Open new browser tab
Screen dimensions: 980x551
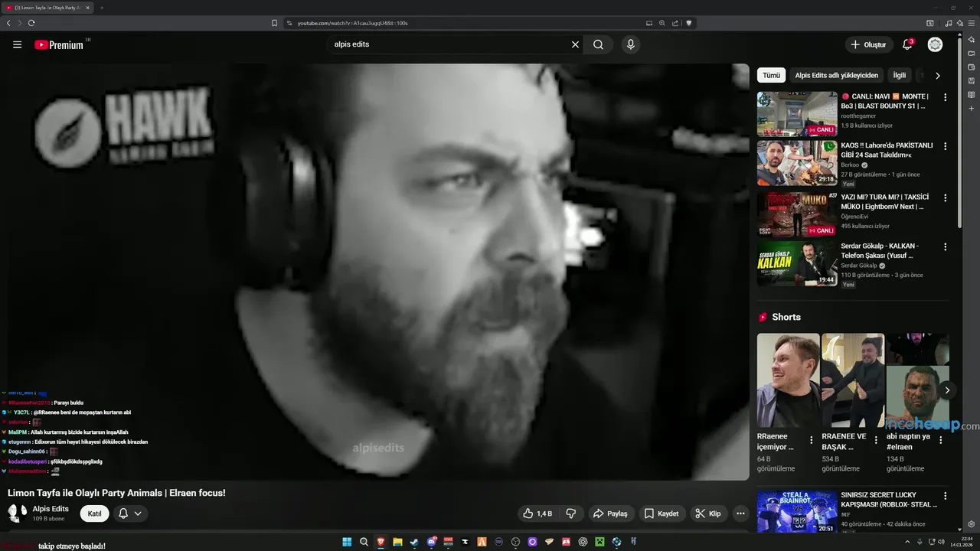coord(102,8)
